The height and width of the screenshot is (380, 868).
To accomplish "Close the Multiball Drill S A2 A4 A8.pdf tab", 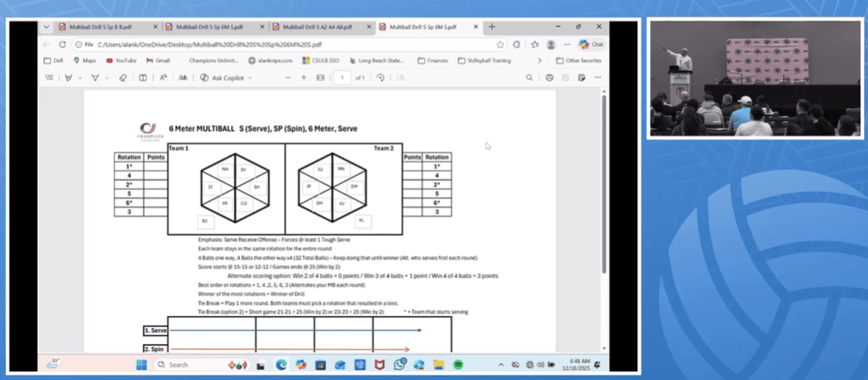I will pyautogui.click(x=369, y=27).
